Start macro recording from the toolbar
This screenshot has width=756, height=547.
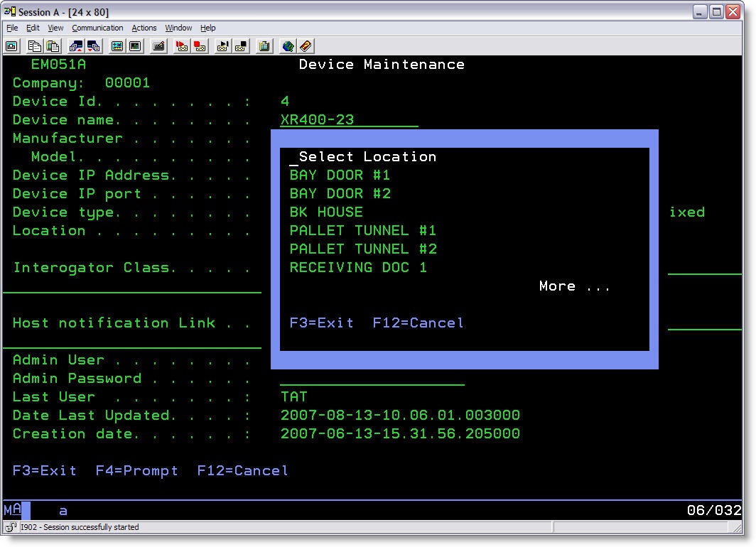click(x=182, y=46)
